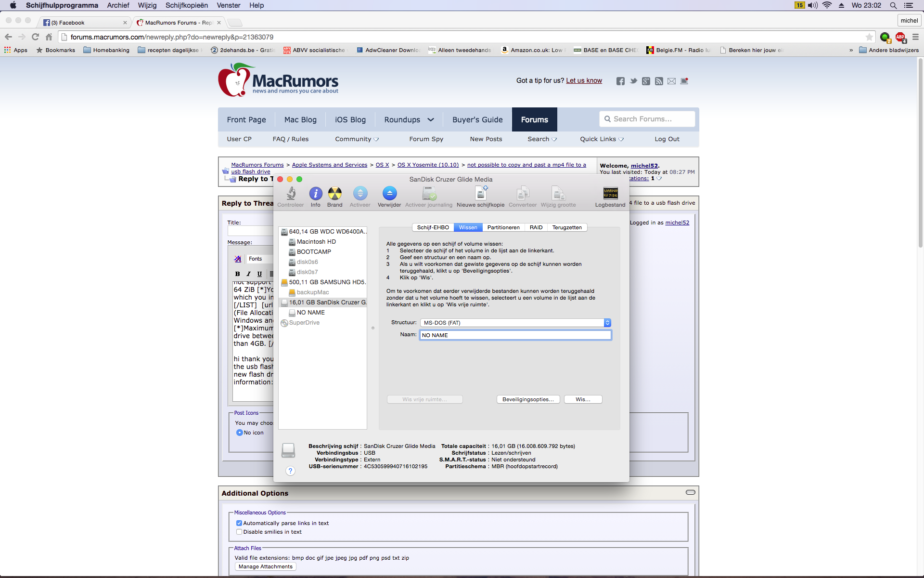Open the Structuur MS-DOS (FAT) dropdown
This screenshot has height=578, width=924.
point(515,323)
